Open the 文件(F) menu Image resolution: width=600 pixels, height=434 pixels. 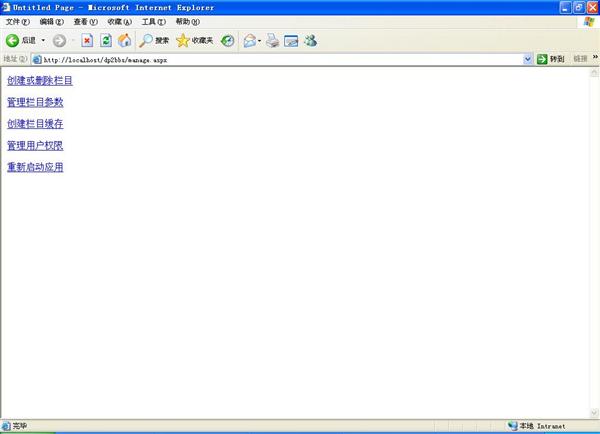click(x=18, y=22)
